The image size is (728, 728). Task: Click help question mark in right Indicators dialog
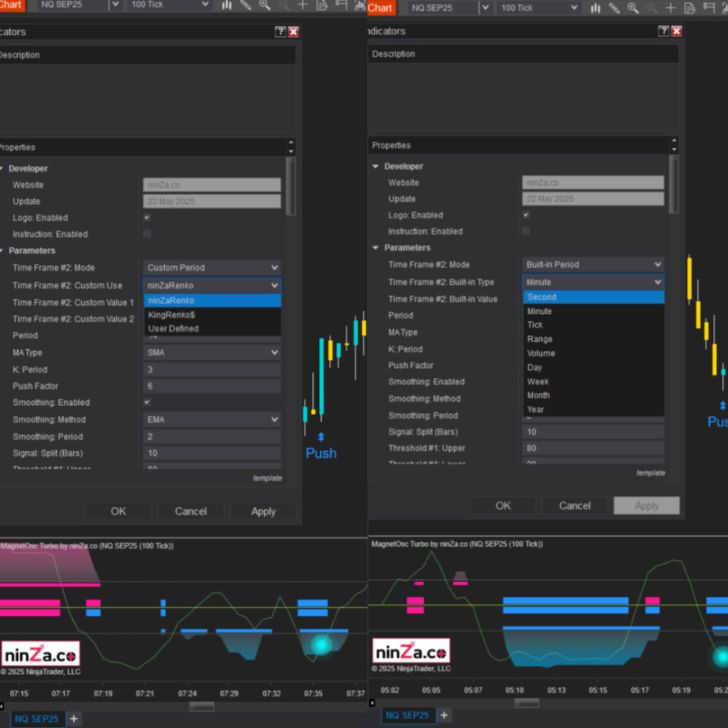pyautogui.click(x=663, y=31)
